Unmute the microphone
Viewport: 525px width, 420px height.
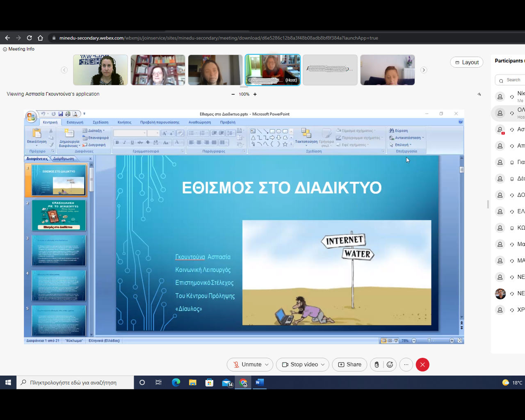tap(247, 365)
